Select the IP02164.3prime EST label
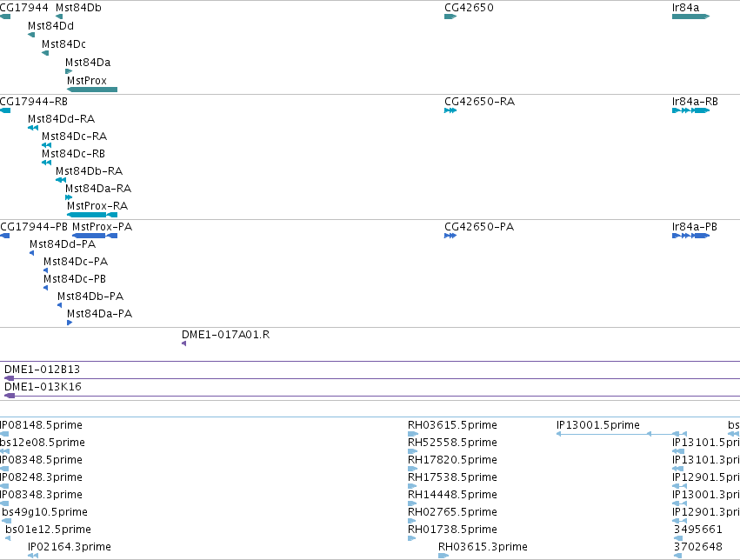This screenshot has width=740, height=560. [70, 547]
